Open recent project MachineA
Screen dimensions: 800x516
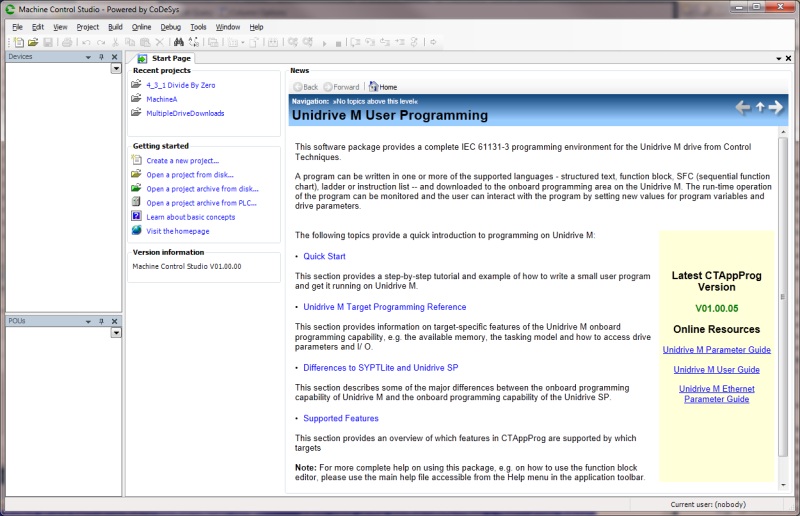pos(162,99)
